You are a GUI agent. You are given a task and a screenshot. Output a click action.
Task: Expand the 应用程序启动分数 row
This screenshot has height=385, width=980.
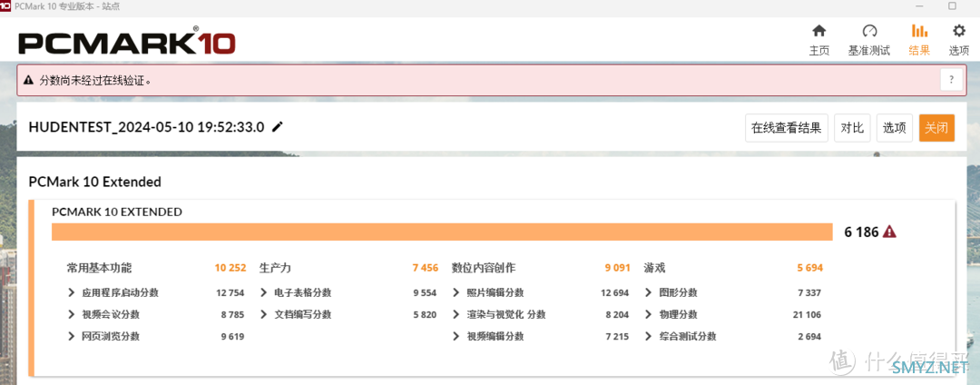pyautogui.click(x=72, y=292)
